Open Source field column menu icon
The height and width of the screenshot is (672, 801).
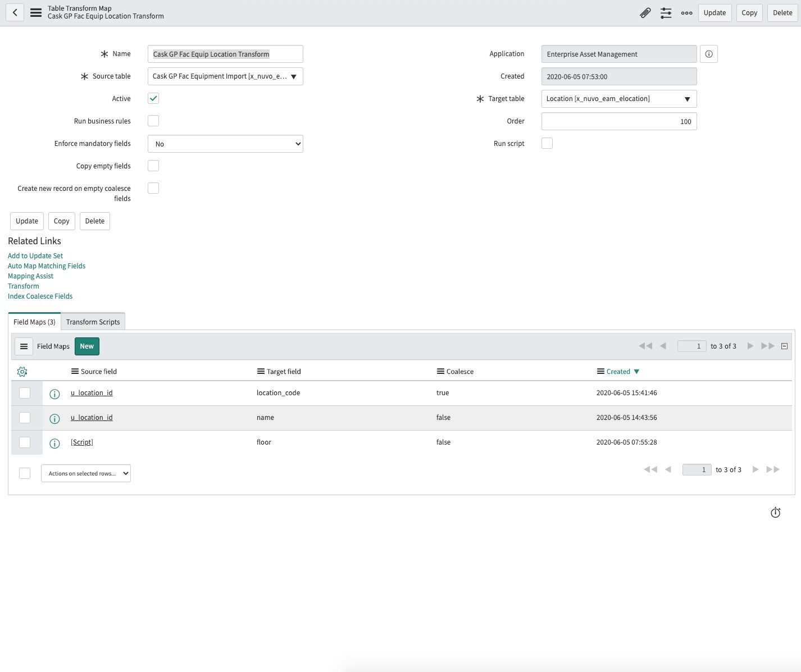click(x=75, y=371)
